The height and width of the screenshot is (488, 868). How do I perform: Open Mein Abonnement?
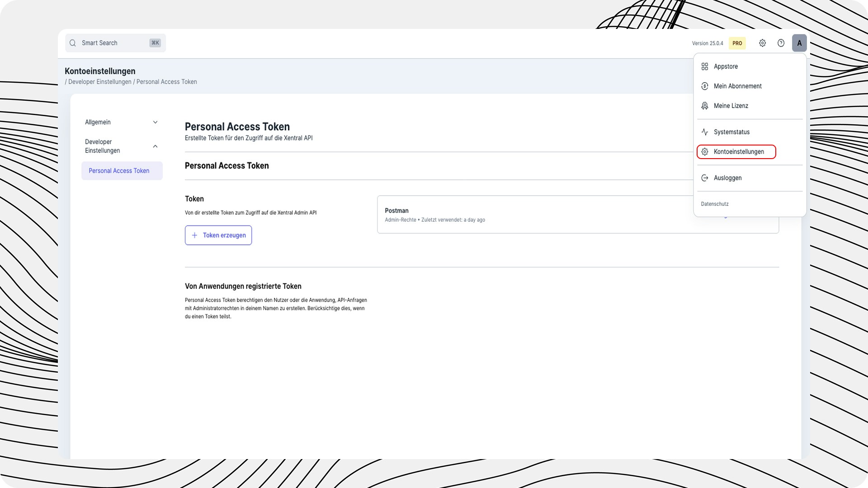pyautogui.click(x=750, y=86)
